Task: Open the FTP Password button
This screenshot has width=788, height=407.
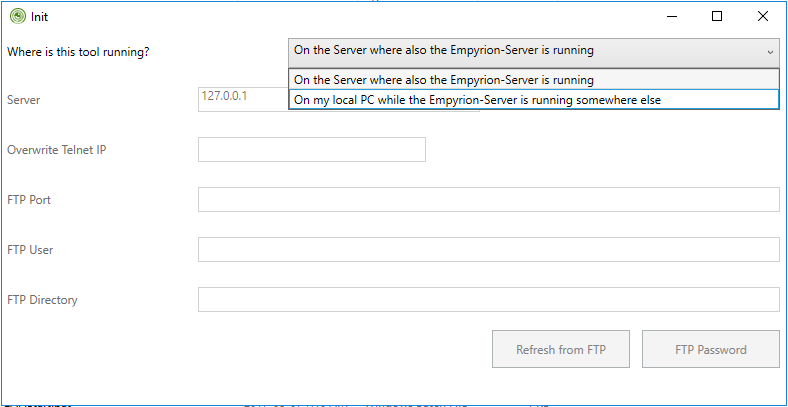Action: (710, 350)
